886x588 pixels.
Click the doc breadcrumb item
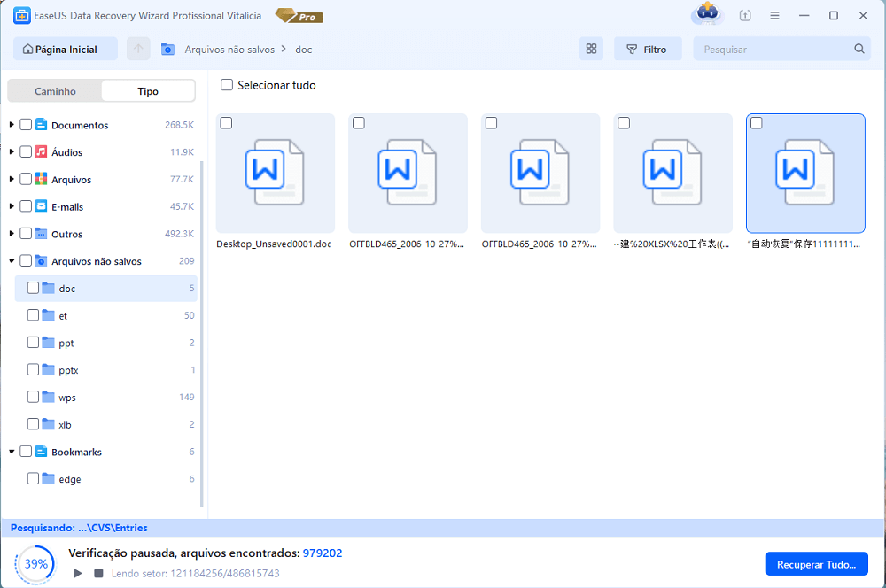[x=303, y=49]
